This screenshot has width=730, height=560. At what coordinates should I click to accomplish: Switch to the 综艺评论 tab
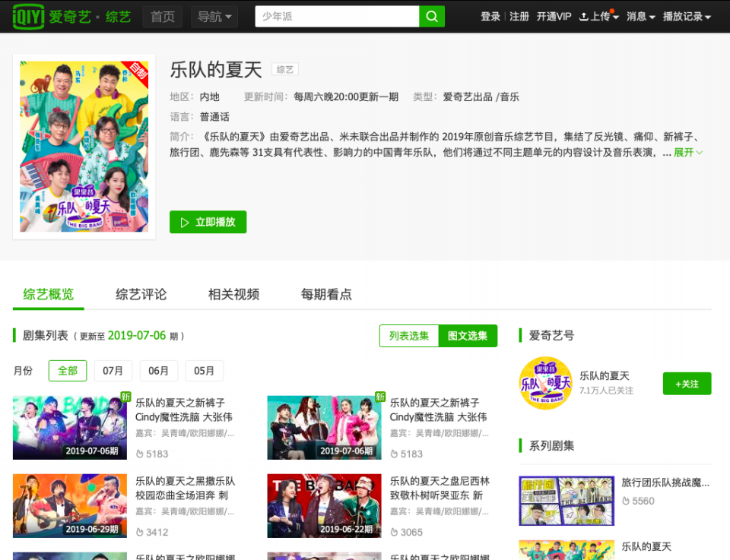click(141, 294)
